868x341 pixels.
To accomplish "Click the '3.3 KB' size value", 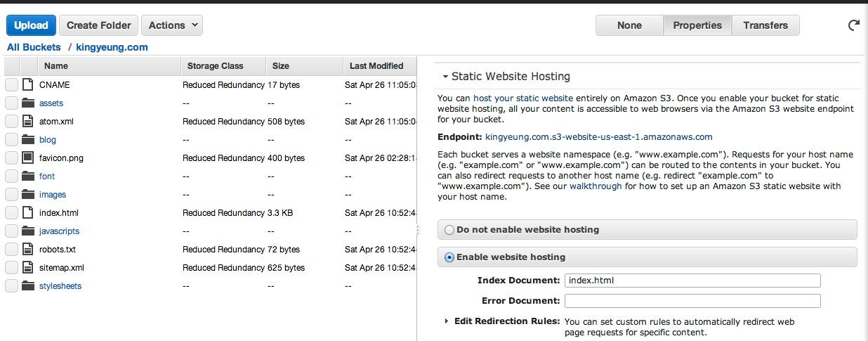I will (280, 213).
